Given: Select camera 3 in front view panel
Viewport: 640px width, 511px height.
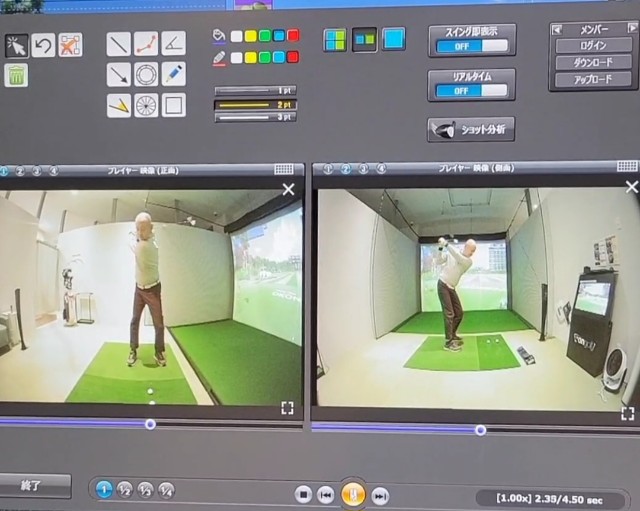Looking at the screenshot, I should (x=37, y=171).
